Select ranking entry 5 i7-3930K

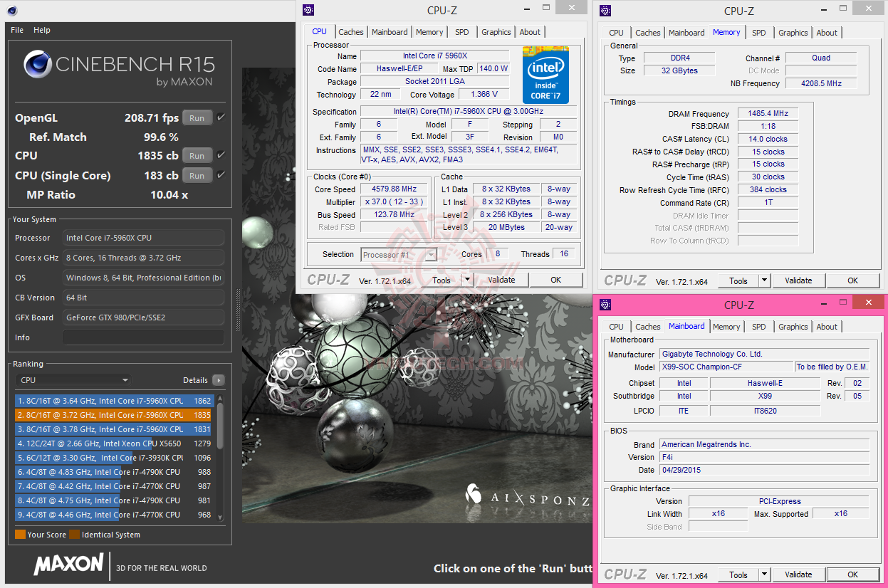coord(113,458)
